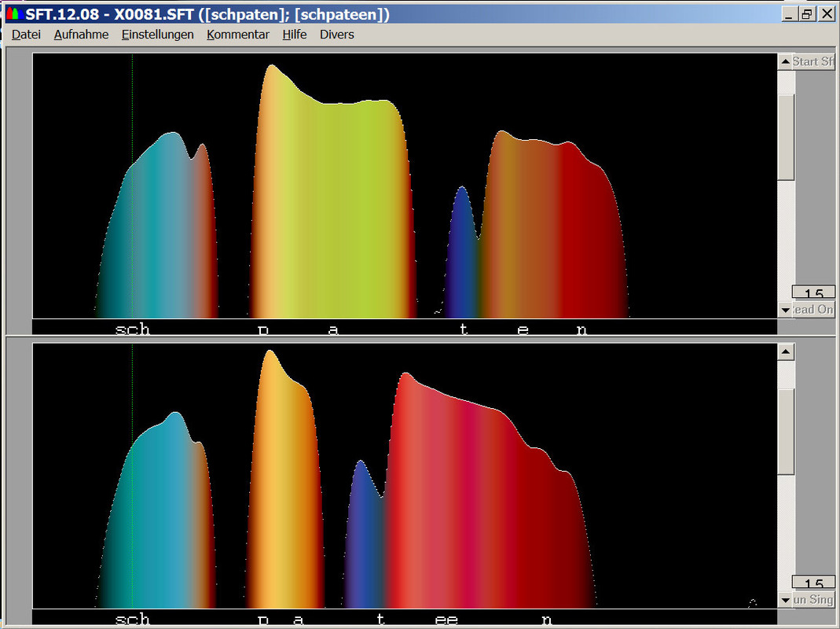Click the 'ee' label under lower spectrogram
The width and height of the screenshot is (840, 629).
pos(446,620)
